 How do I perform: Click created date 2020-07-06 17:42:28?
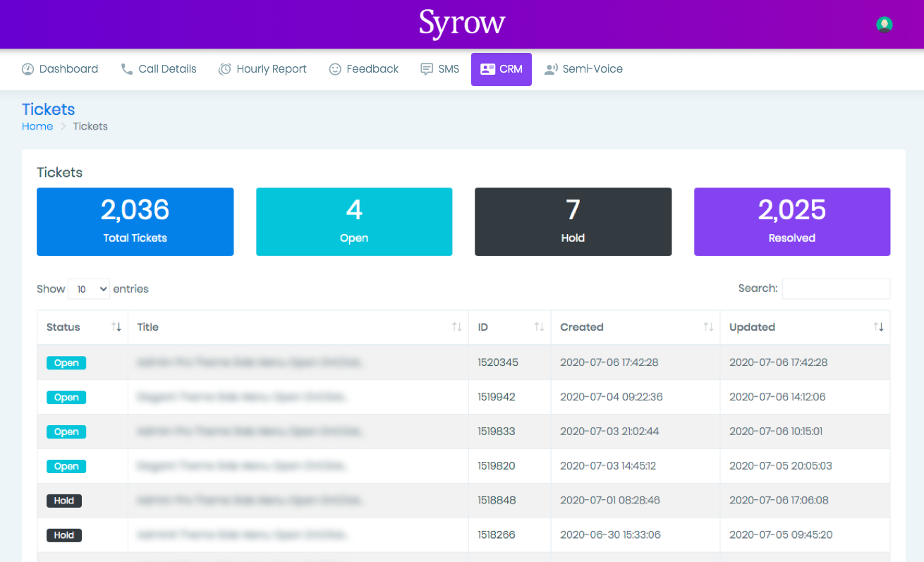point(609,362)
